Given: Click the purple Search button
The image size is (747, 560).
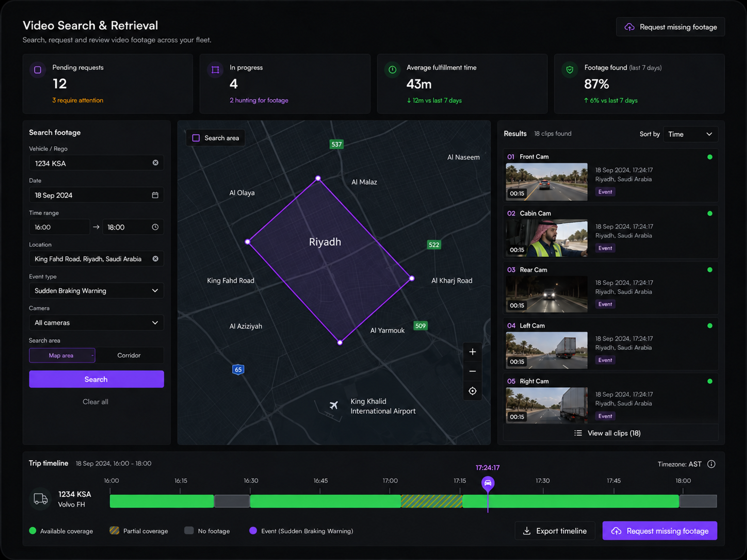Looking at the screenshot, I should (x=96, y=379).
